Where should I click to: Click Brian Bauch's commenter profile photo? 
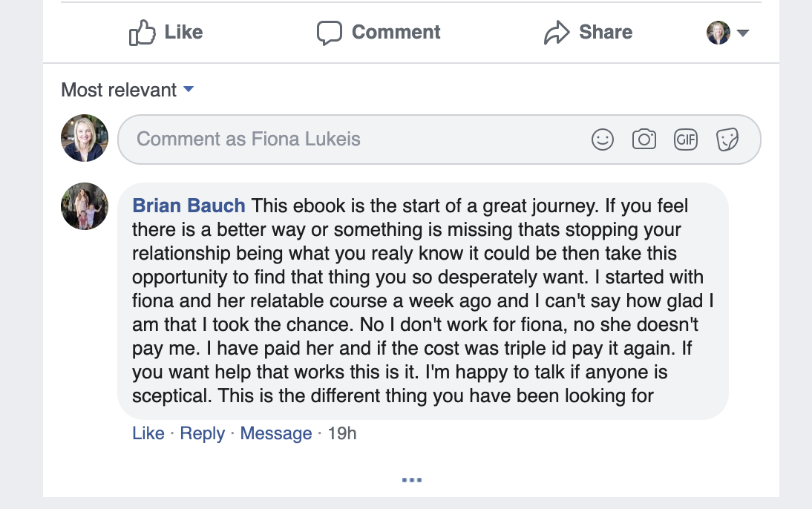[x=84, y=206]
